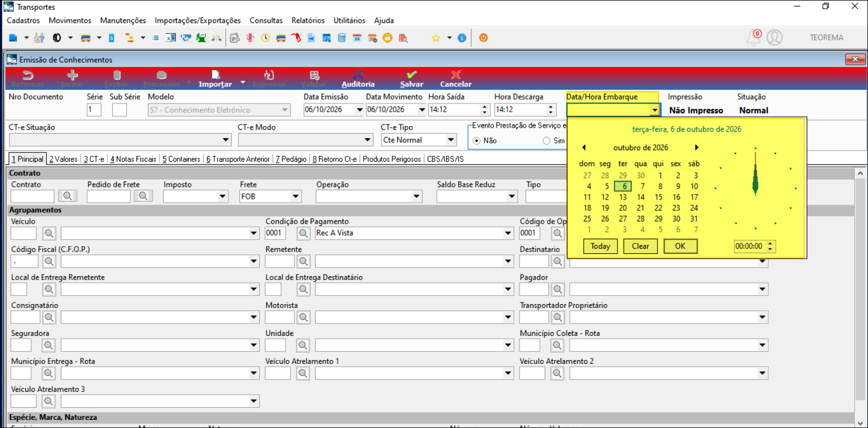
Task: Switch to the 4 Notas Fiscais tab
Action: click(x=133, y=159)
